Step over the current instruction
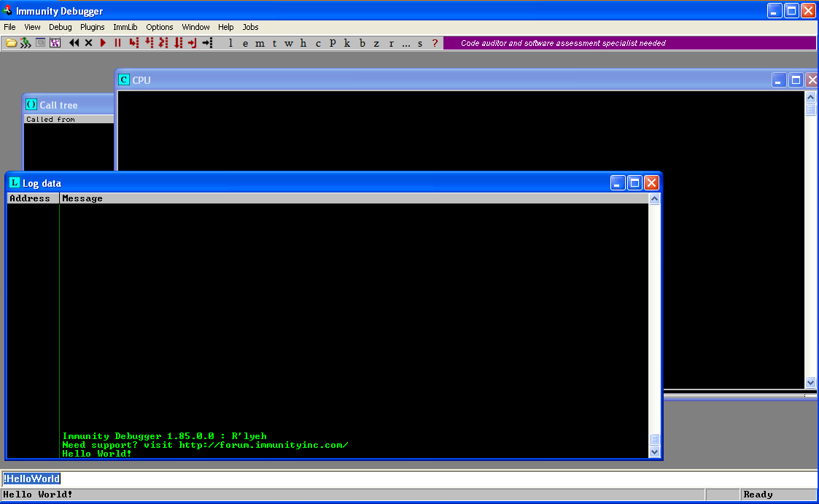 click(x=147, y=42)
